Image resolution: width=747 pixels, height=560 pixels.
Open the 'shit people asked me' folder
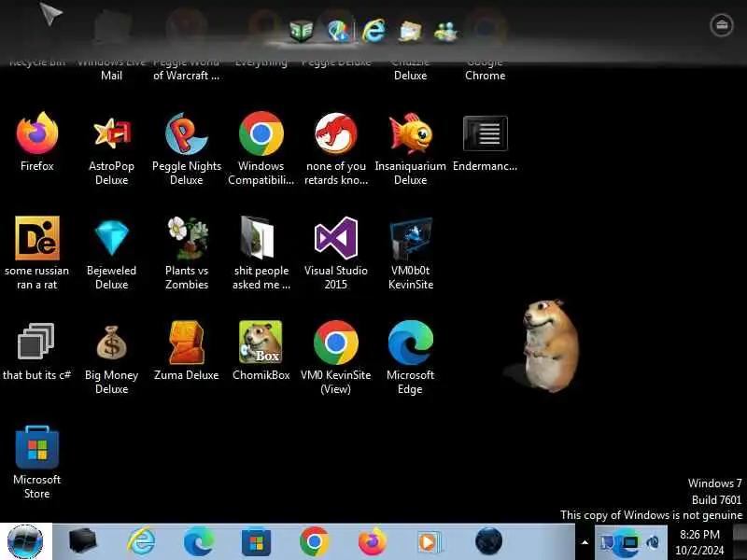point(261,253)
